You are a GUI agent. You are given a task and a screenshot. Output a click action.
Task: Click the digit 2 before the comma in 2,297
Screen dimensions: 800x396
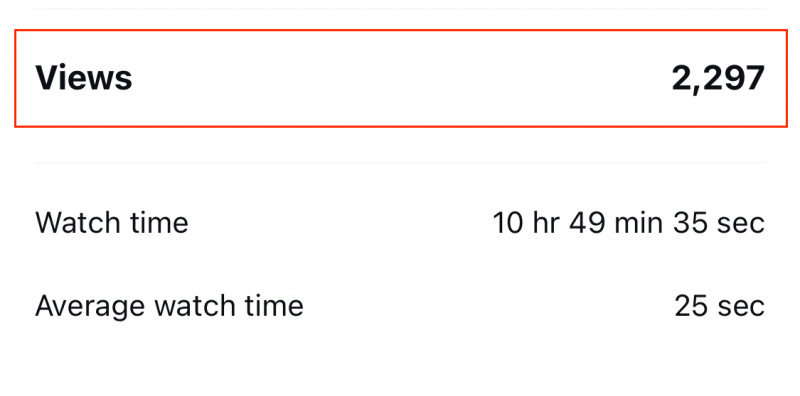click(x=682, y=78)
